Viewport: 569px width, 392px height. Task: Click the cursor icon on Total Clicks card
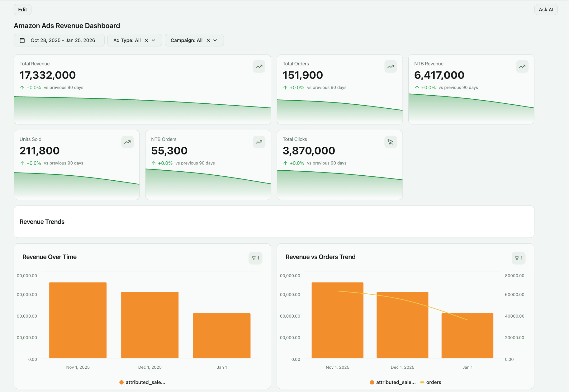[x=391, y=142]
